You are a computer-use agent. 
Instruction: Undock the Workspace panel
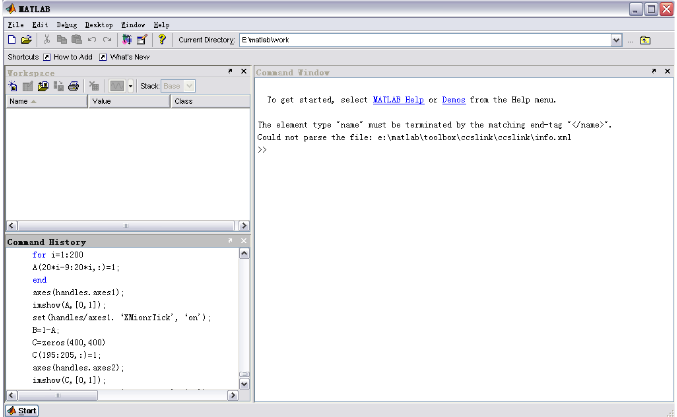tap(230, 71)
